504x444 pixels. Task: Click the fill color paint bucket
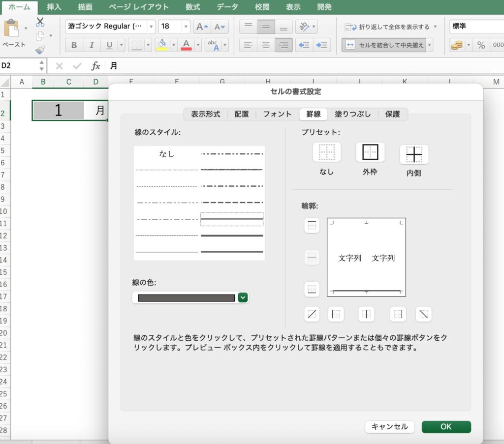162,45
